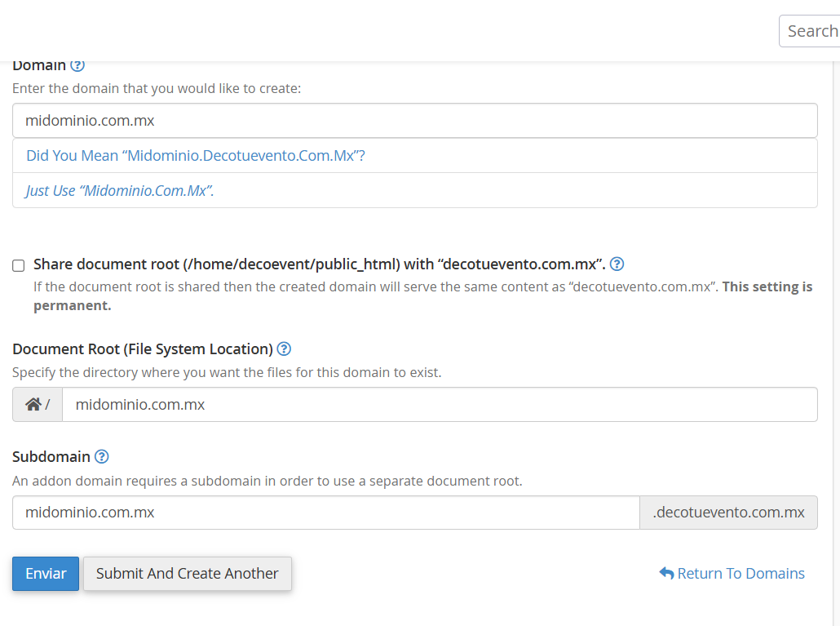Click the Document Root (File System Location) label

[x=142, y=349]
